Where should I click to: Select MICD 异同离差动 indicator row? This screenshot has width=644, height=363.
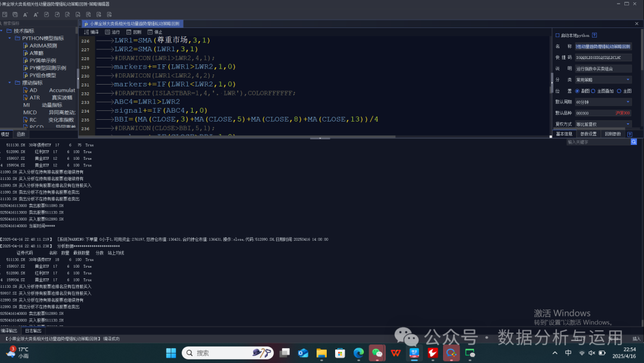[x=49, y=112]
